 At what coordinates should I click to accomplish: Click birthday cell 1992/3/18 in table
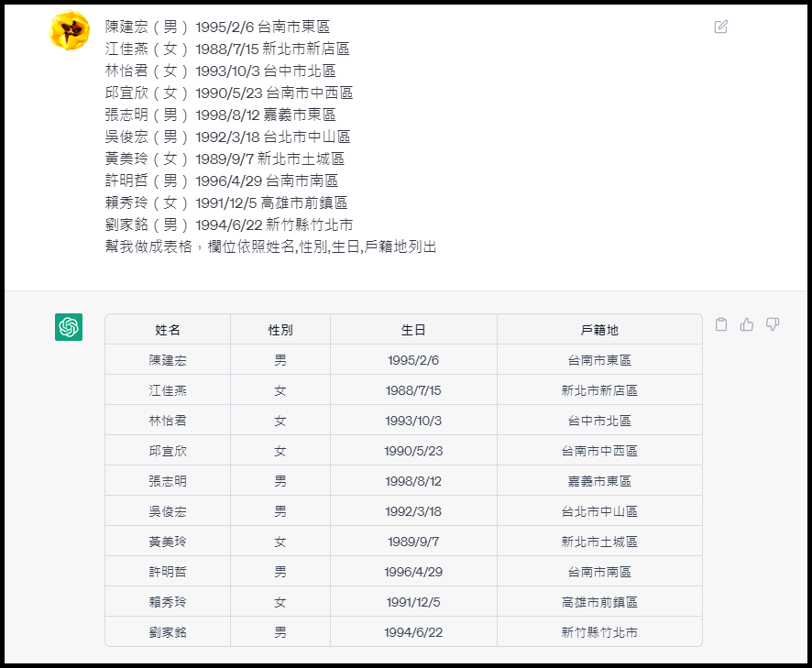click(x=413, y=511)
